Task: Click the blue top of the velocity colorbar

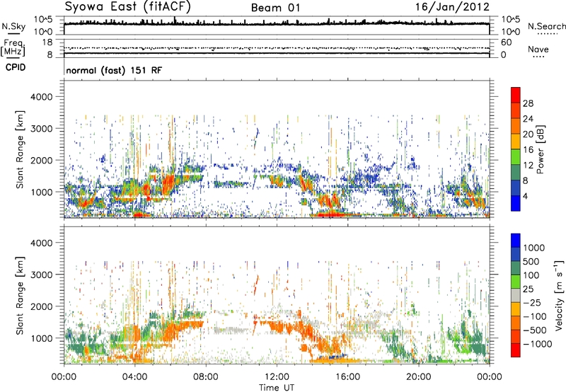Action: pyautogui.click(x=516, y=241)
